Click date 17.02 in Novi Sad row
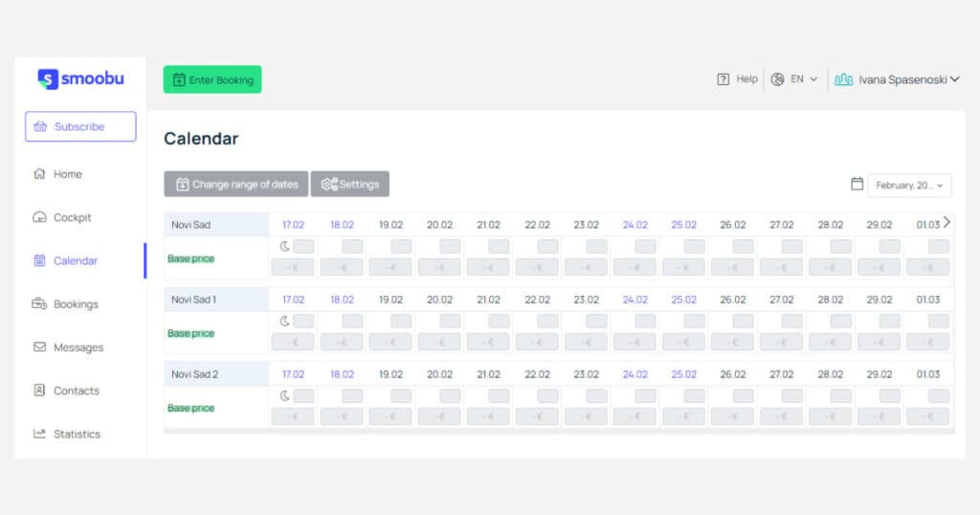The image size is (980, 515). 293,224
